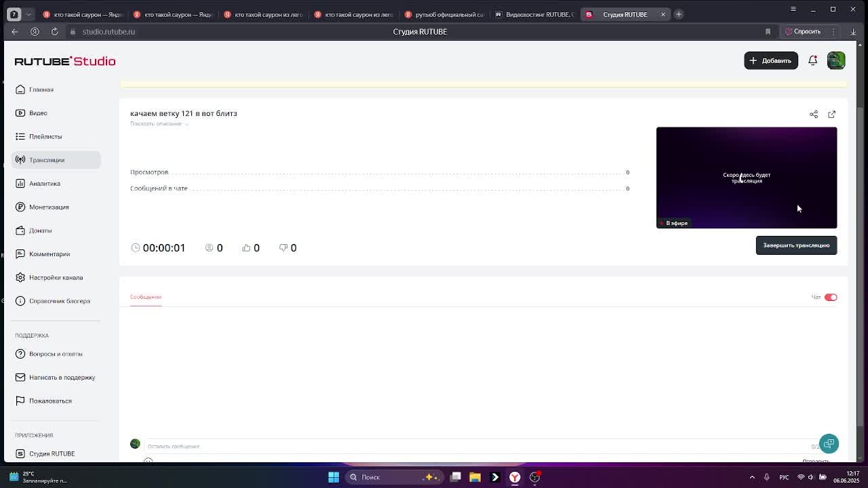Screen dimensions: 868x488
Task: Click the browser back arrow
Action: coord(14,31)
